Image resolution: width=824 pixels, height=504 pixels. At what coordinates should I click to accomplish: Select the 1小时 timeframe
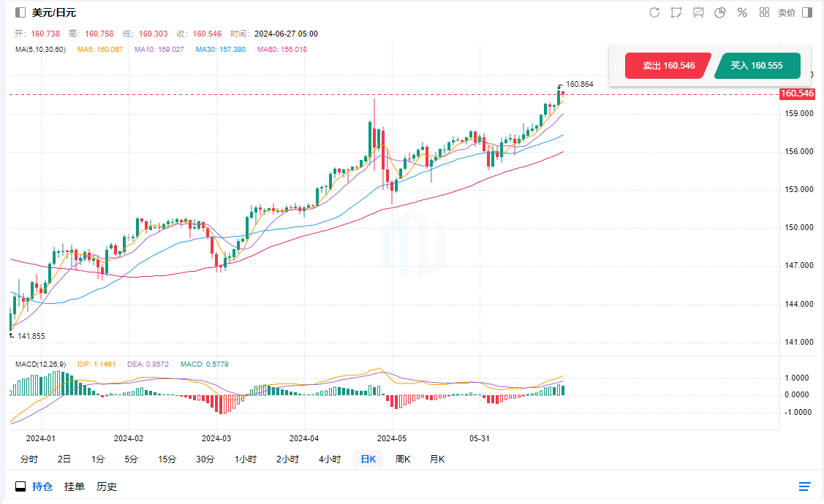tap(246, 459)
